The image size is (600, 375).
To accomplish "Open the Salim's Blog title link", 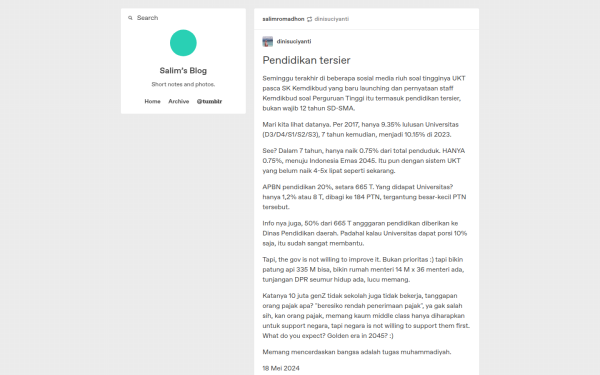I will (183, 70).
